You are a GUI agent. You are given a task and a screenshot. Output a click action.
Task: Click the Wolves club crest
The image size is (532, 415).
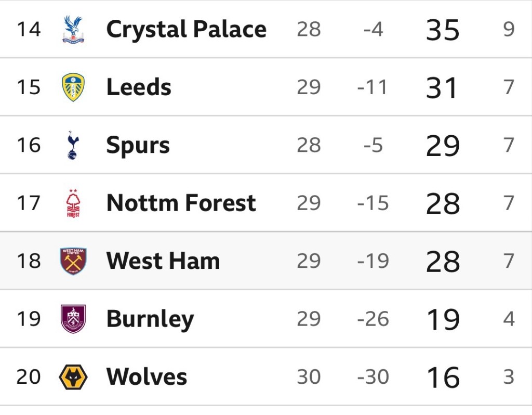[x=73, y=377]
